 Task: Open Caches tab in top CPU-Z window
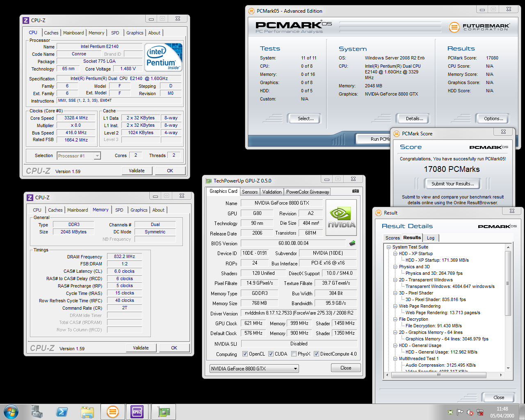click(x=51, y=33)
